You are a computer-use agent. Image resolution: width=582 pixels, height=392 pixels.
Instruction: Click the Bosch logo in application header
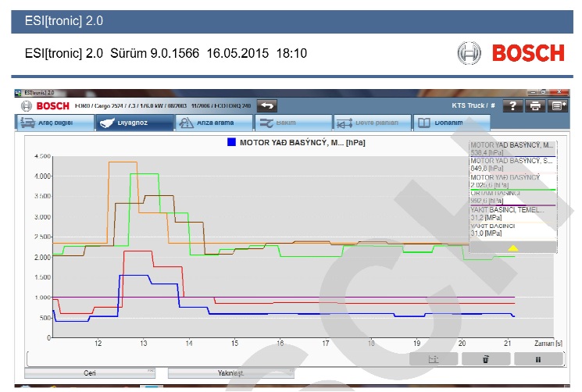(45, 106)
